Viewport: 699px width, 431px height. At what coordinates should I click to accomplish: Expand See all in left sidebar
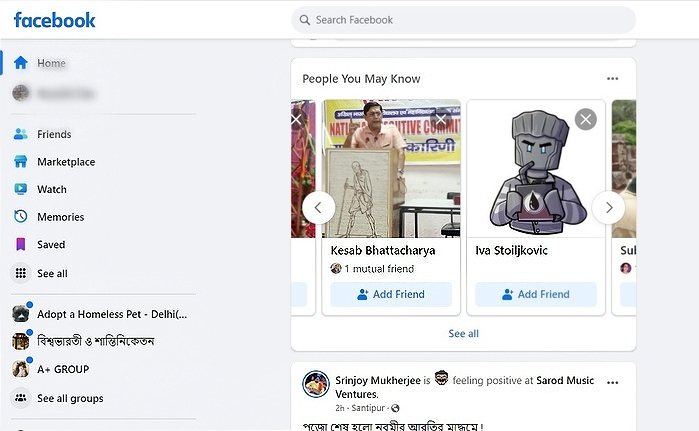(x=52, y=273)
